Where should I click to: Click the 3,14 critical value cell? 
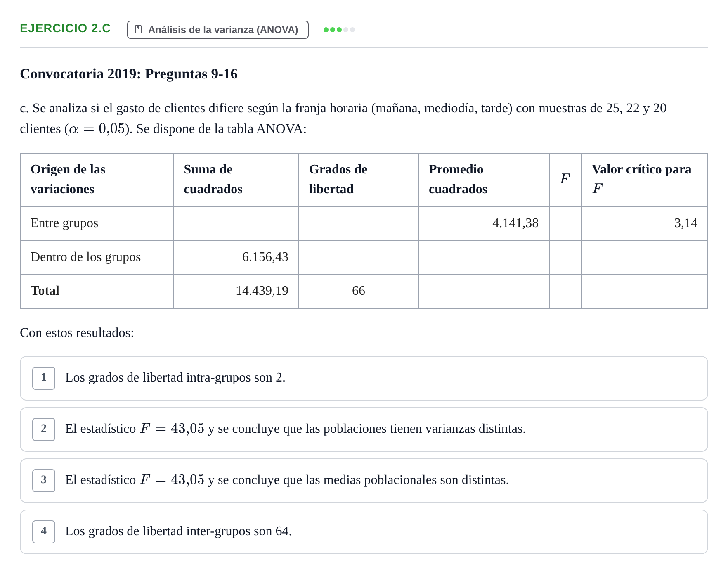[644, 223]
